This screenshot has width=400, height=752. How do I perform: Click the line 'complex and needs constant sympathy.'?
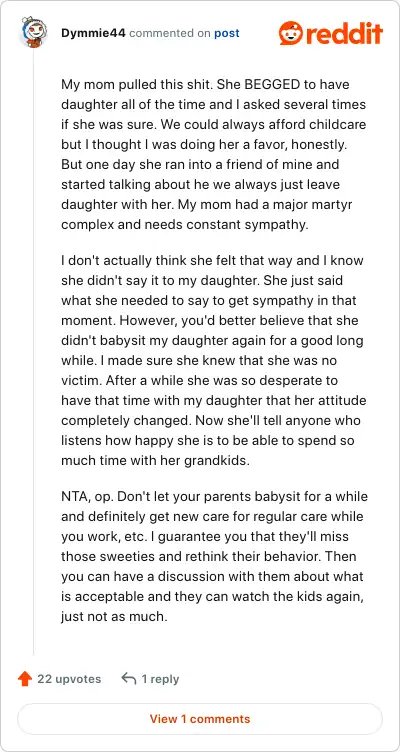(184, 225)
